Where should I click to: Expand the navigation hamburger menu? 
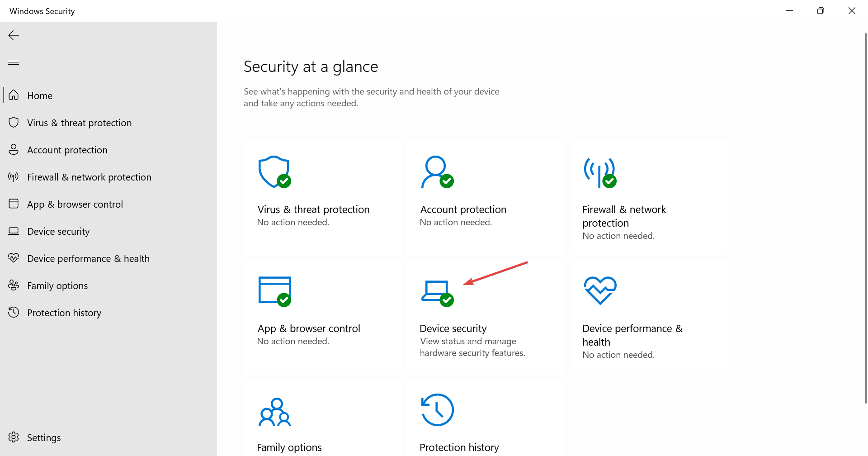pyautogui.click(x=13, y=62)
